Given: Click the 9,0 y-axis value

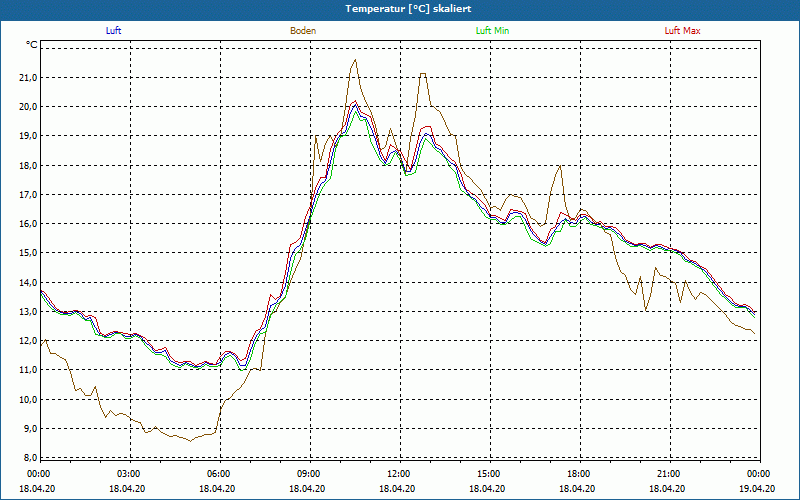Looking at the screenshot, I should pos(31,428).
